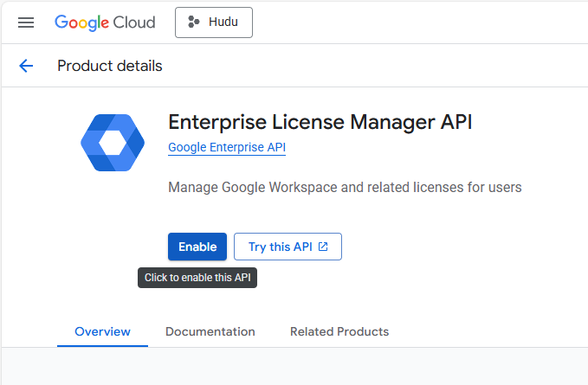The width and height of the screenshot is (588, 385).
Task: Click the Google Cloud logo
Action: (x=105, y=22)
